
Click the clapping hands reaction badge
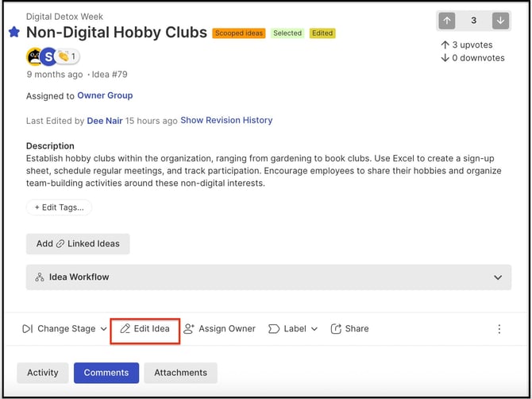pyautogui.click(x=68, y=56)
